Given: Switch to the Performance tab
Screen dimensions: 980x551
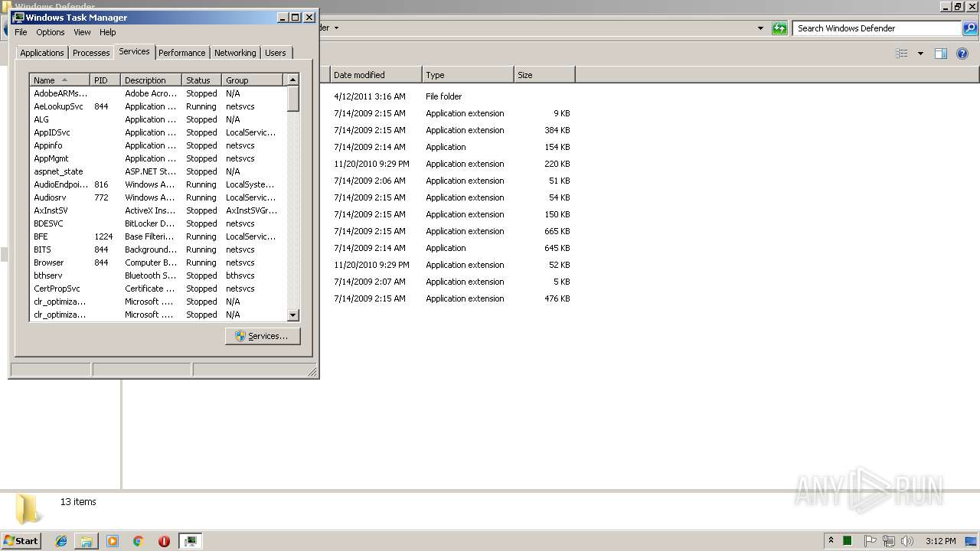Looking at the screenshot, I should 182,53.
